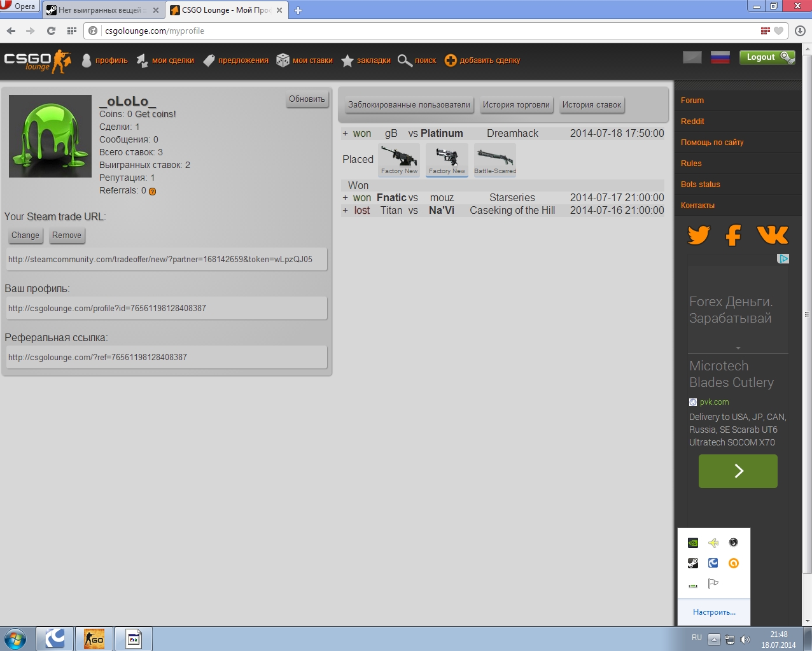
Task: Click the Get coins! link
Action: point(155,114)
